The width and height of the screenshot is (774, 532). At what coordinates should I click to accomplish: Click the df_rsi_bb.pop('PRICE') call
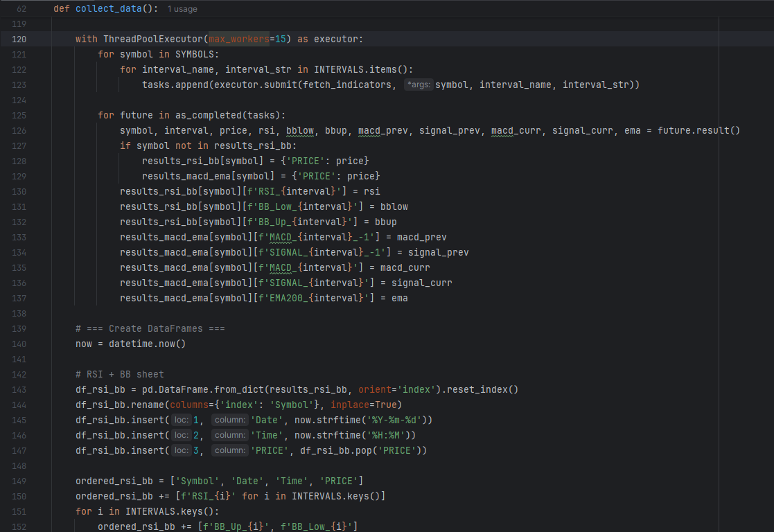click(x=363, y=450)
